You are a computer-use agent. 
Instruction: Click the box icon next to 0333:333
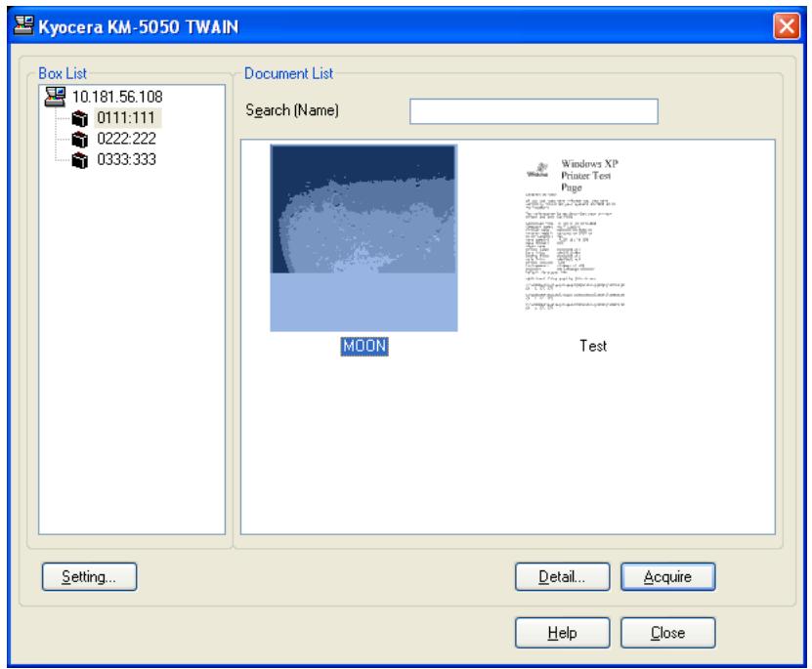80,160
